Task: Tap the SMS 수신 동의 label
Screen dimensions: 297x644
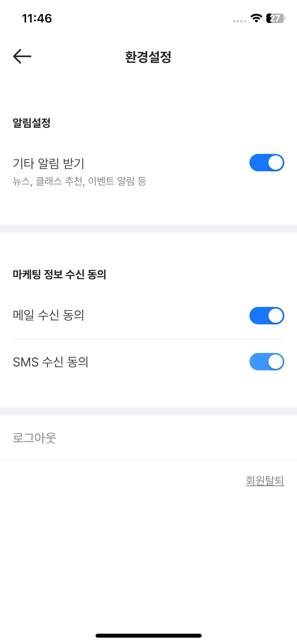Action: pos(51,362)
